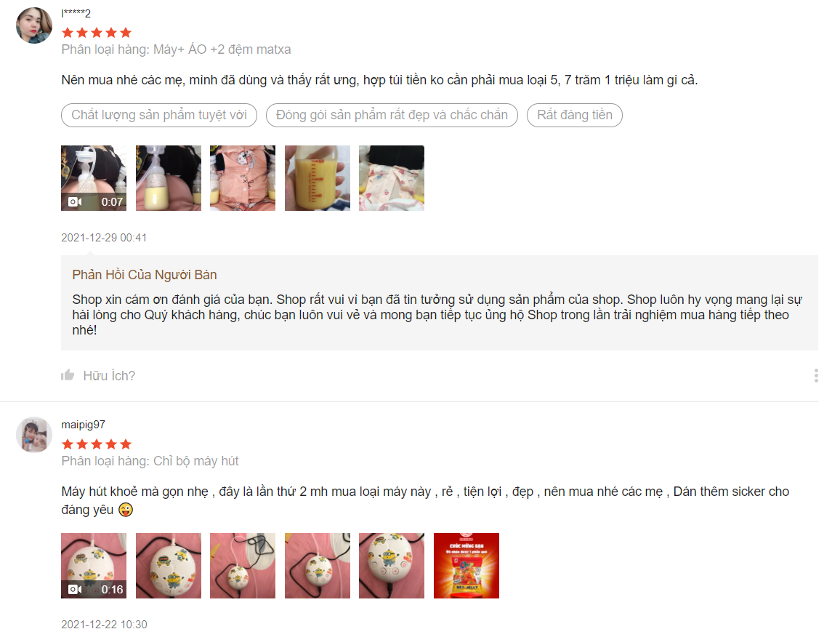This screenshot has height=637, width=840.
Task: Open maipig97's profile avatar
Action: (34, 435)
